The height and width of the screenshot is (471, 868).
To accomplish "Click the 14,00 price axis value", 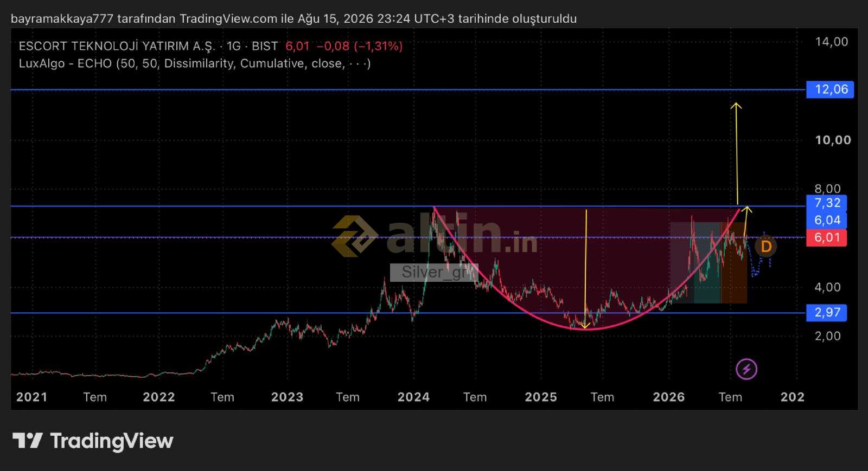I will click(831, 42).
